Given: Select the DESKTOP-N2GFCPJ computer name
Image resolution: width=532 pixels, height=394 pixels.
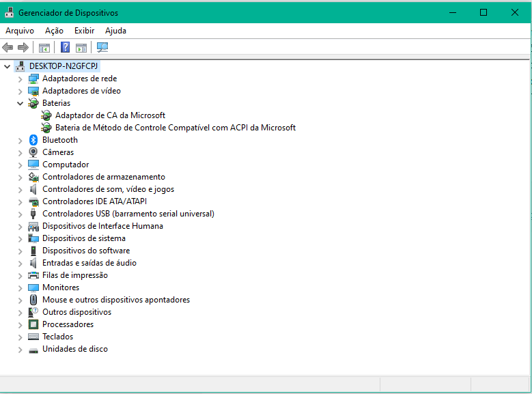Looking at the screenshot, I should click(x=64, y=66).
